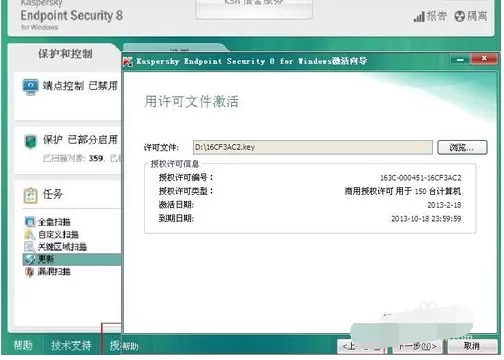Click the 授权许可编号 label
Screen dimensions: 504x360
186,177
